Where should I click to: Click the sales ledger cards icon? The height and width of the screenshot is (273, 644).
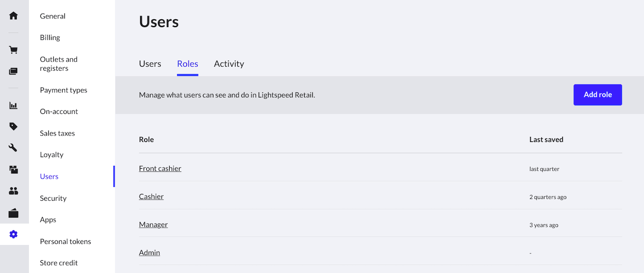pos(14,71)
